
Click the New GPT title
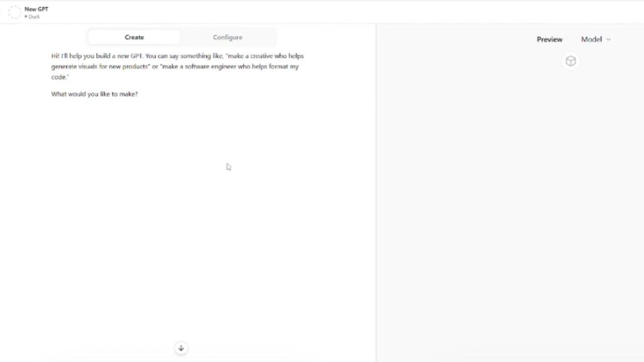36,9
